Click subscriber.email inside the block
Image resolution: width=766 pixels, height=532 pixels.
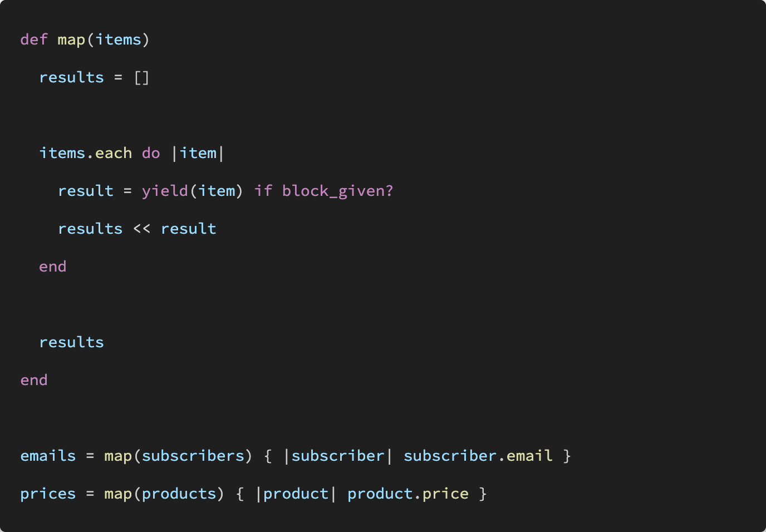(478, 456)
